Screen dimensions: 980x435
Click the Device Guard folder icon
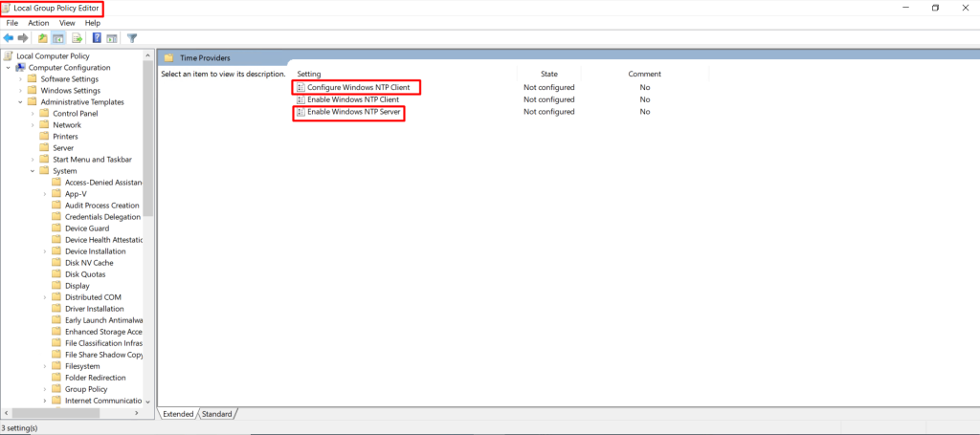point(56,228)
